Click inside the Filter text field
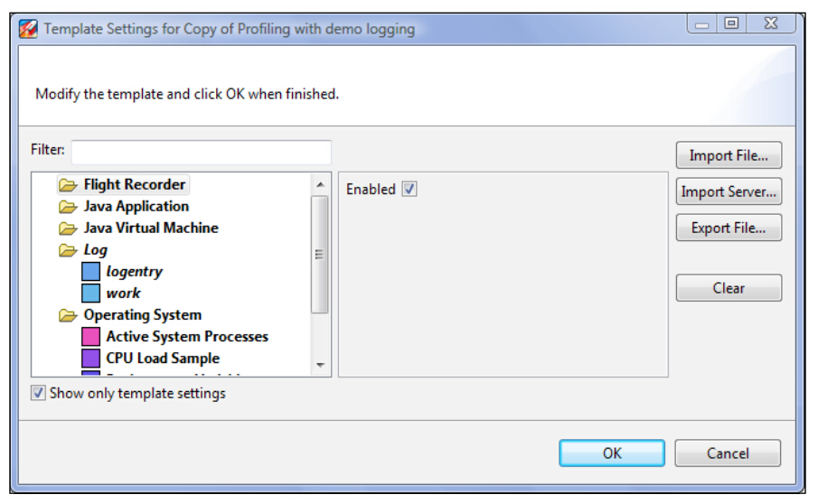The width and height of the screenshot is (818, 504). pyautogui.click(x=202, y=152)
